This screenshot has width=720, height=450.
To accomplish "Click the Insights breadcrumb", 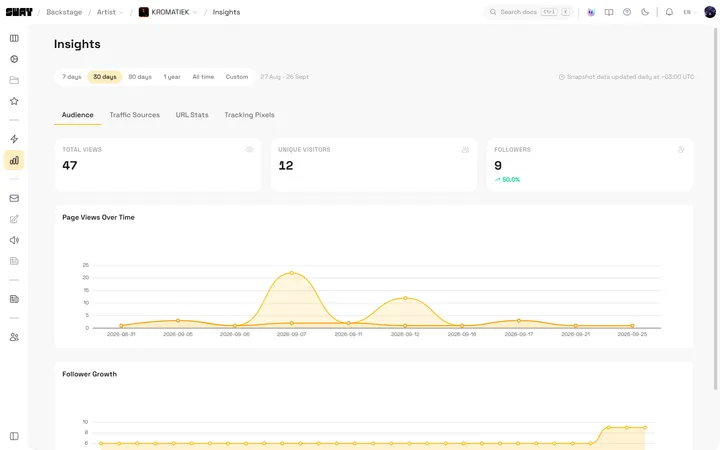I will [x=226, y=12].
